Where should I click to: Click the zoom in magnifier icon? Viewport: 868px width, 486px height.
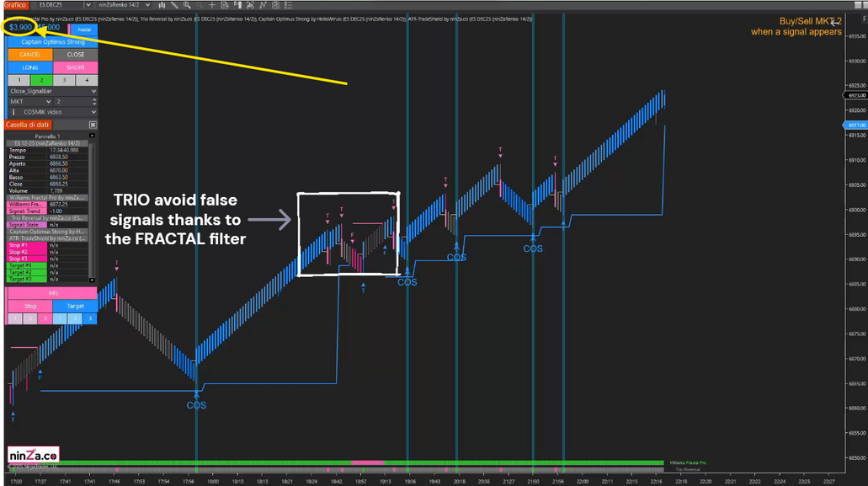coord(187,5)
